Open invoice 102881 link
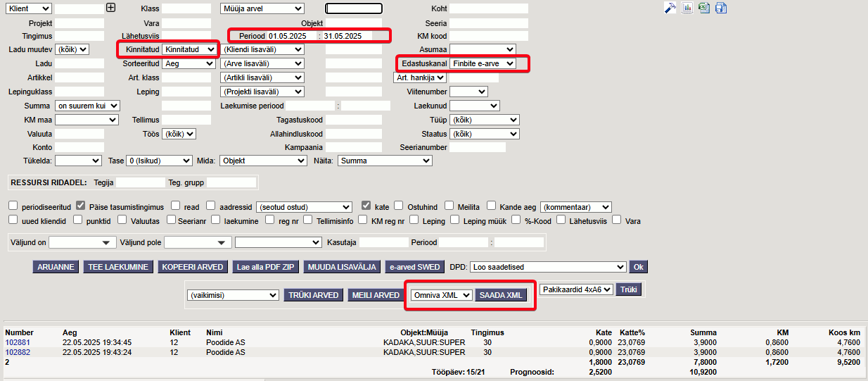This screenshot has height=381, width=868. click(18, 342)
